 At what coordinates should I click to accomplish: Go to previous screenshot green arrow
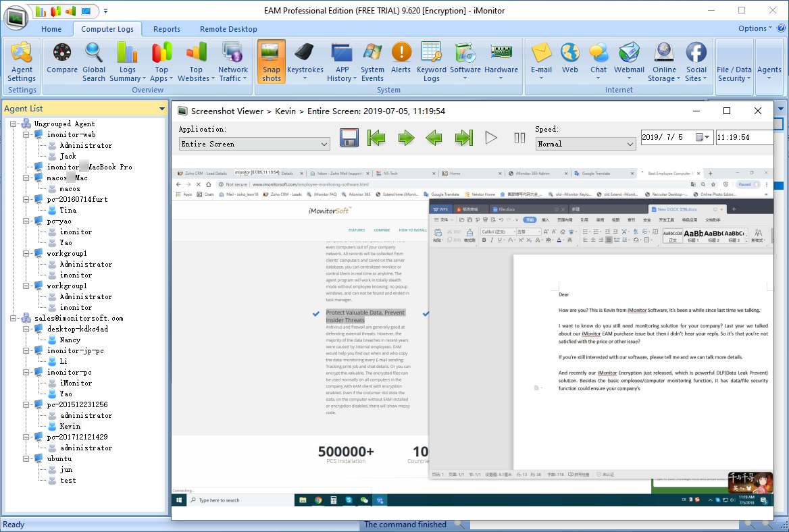click(434, 138)
